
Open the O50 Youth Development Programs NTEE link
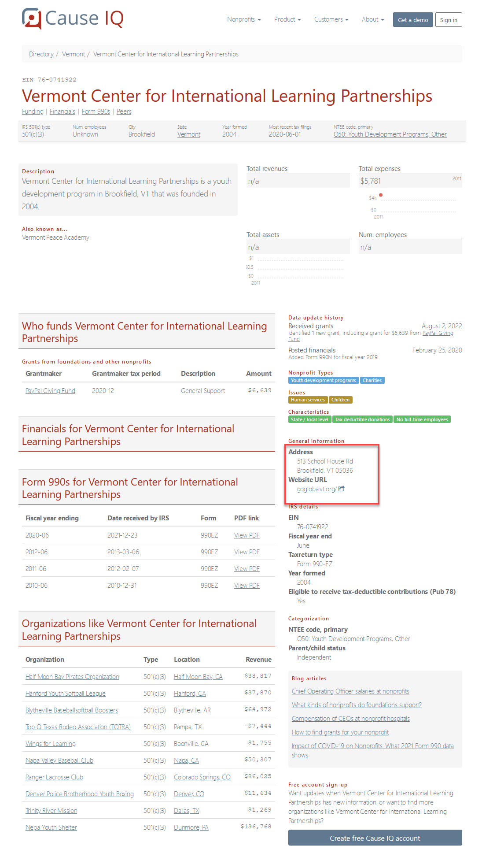[x=390, y=134]
